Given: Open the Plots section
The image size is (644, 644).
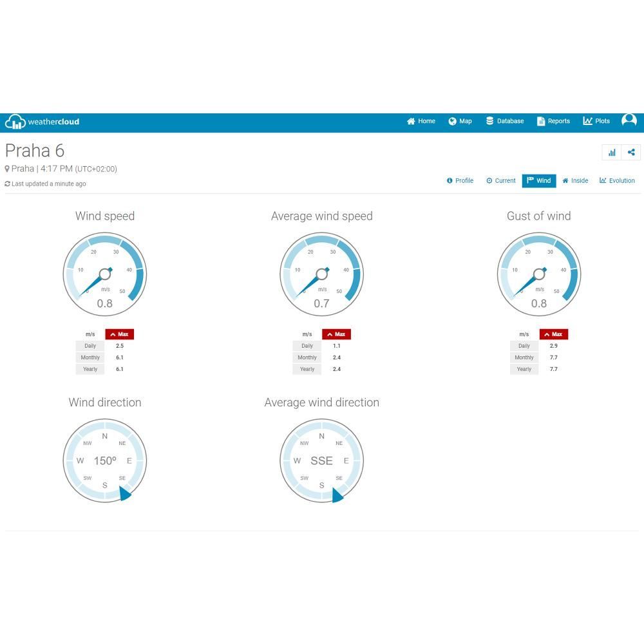Looking at the screenshot, I should coord(596,121).
